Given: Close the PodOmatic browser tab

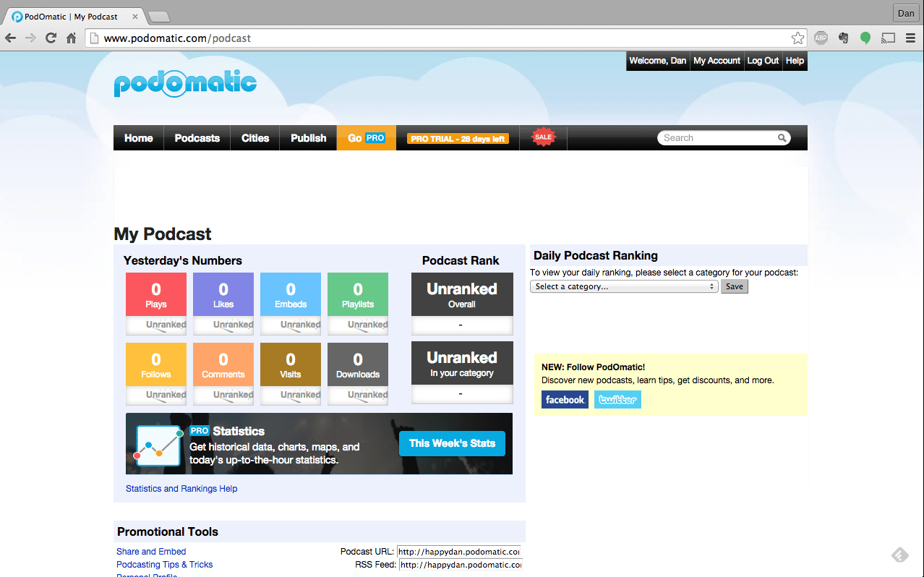Looking at the screenshot, I should [134, 17].
